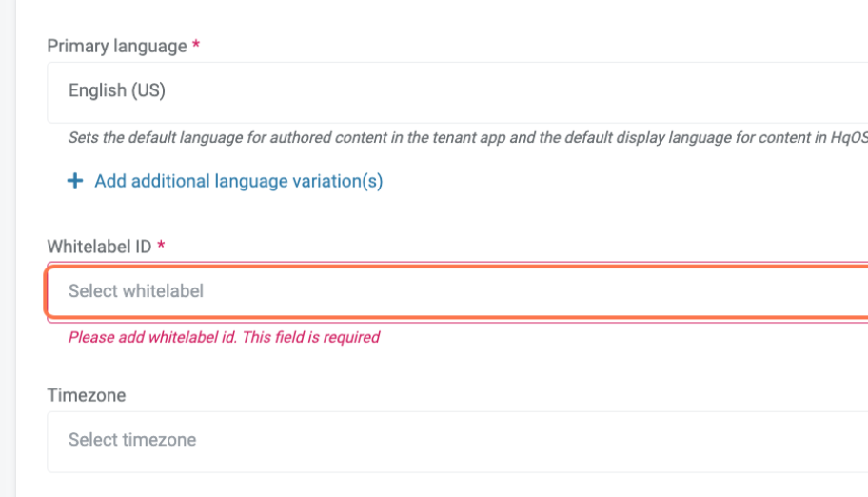Click the 'Select whitelabel' placeholder text

click(x=136, y=291)
